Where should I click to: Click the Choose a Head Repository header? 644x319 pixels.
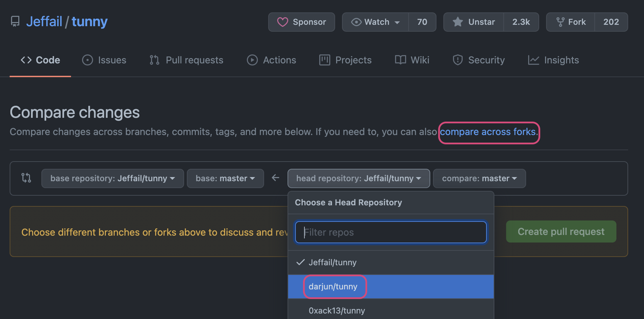pyautogui.click(x=348, y=202)
